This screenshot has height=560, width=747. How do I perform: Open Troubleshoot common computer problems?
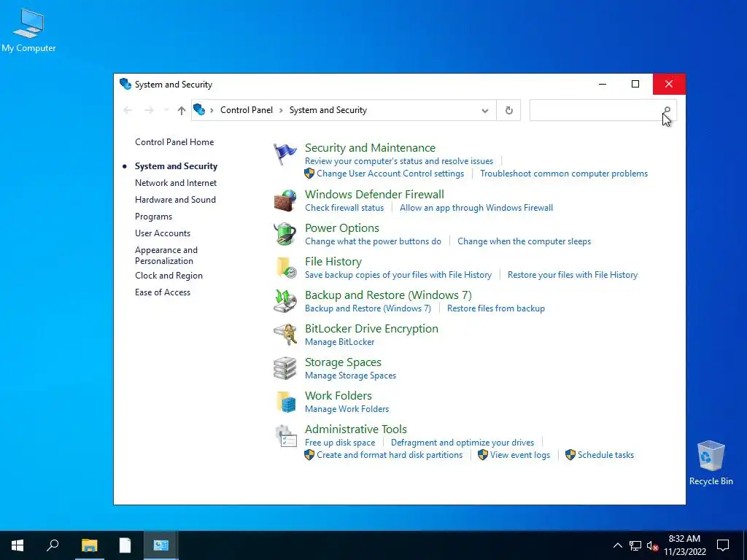pyautogui.click(x=564, y=174)
